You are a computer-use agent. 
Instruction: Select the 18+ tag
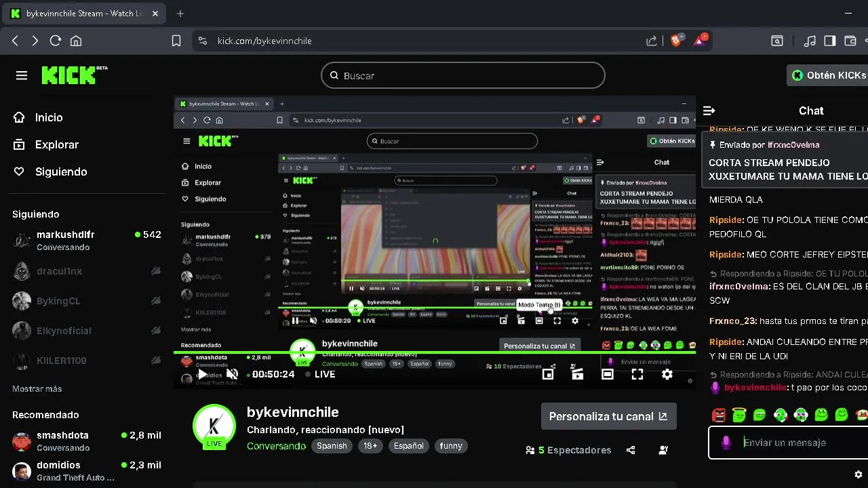pyautogui.click(x=370, y=446)
